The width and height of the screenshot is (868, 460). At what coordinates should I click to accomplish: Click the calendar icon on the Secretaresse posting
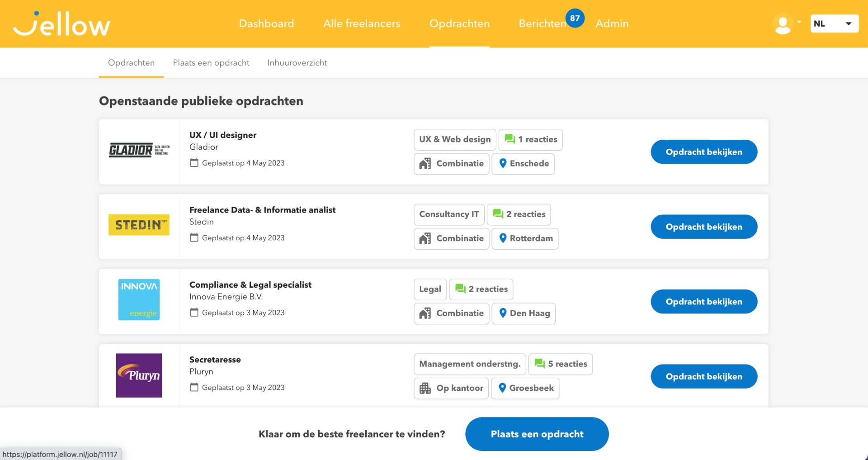(x=195, y=387)
